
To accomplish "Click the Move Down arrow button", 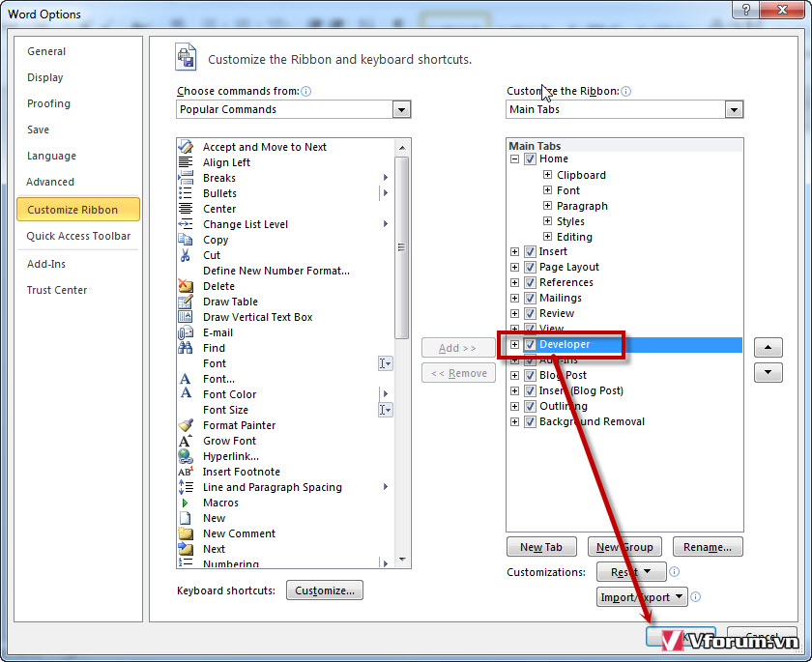I will [x=768, y=372].
